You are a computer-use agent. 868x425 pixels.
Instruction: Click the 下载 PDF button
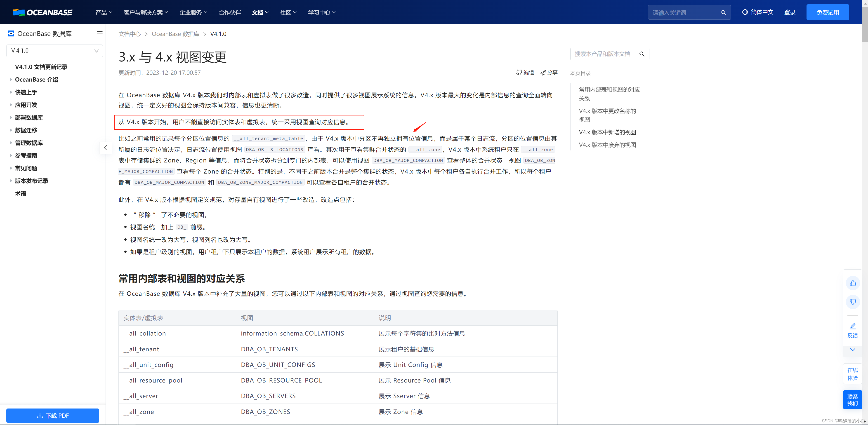click(x=53, y=416)
